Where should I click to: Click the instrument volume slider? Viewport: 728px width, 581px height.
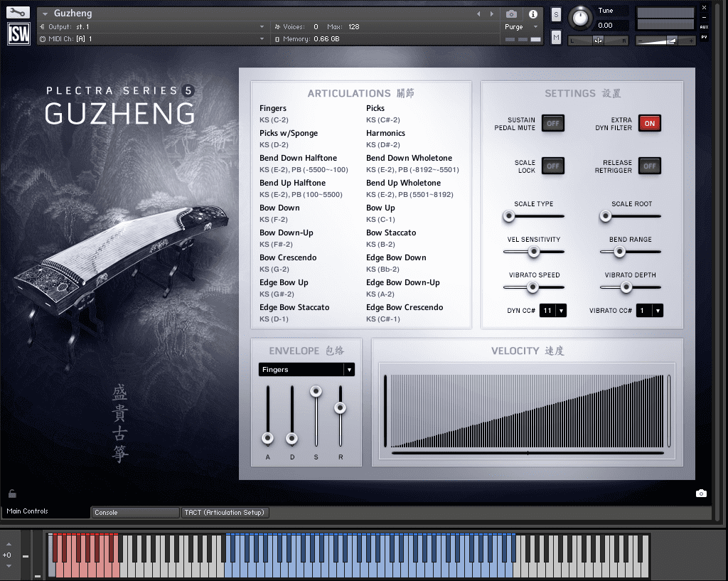click(665, 41)
